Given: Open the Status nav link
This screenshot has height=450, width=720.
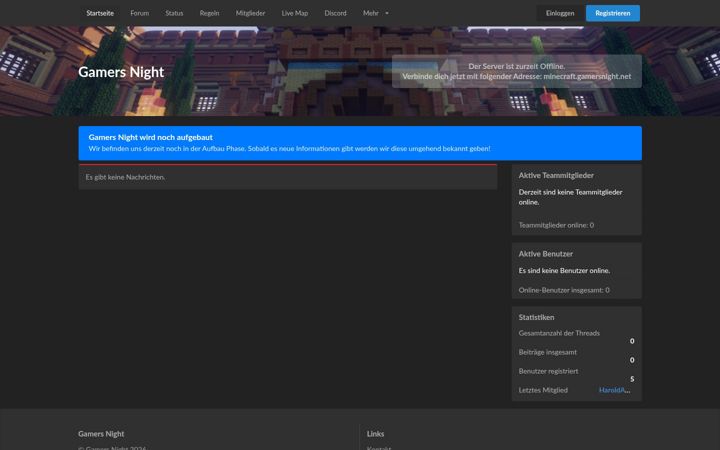Looking at the screenshot, I should (x=174, y=13).
